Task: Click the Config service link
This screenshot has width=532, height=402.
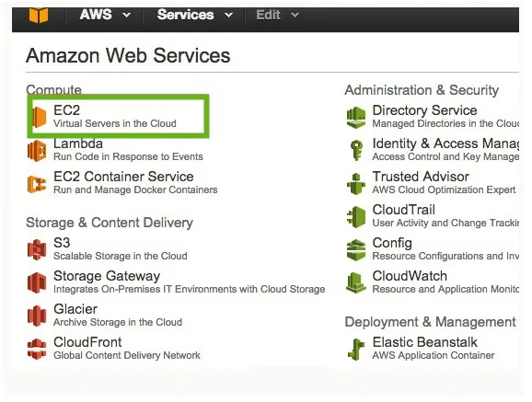Action: 392,243
